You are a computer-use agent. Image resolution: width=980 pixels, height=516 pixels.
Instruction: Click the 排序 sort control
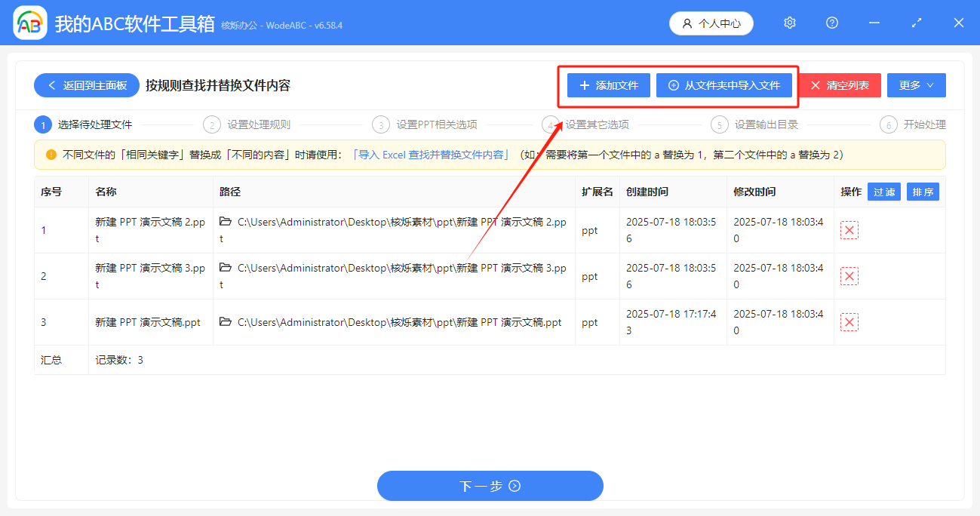click(x=923, y=192)
